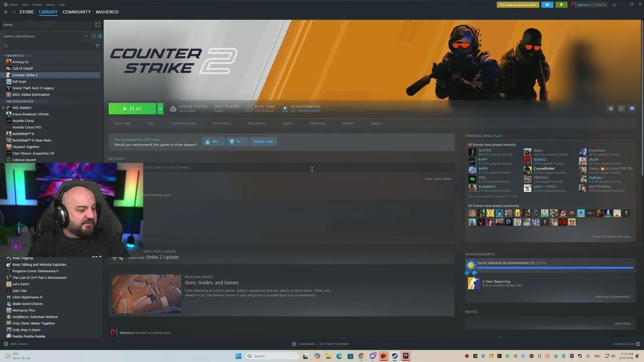Collapse the FAVORITES category
This screenshot has width=644, height=362.
click(4, 55)
